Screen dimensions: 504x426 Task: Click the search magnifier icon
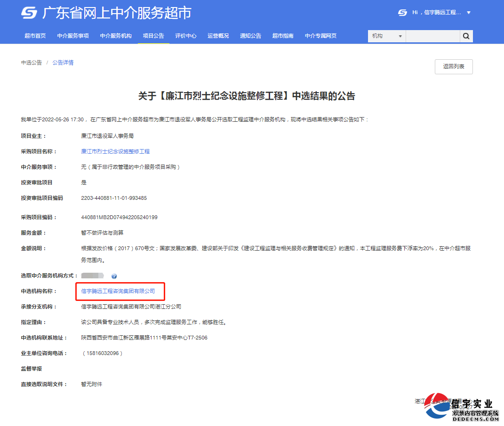click(466, 36)
